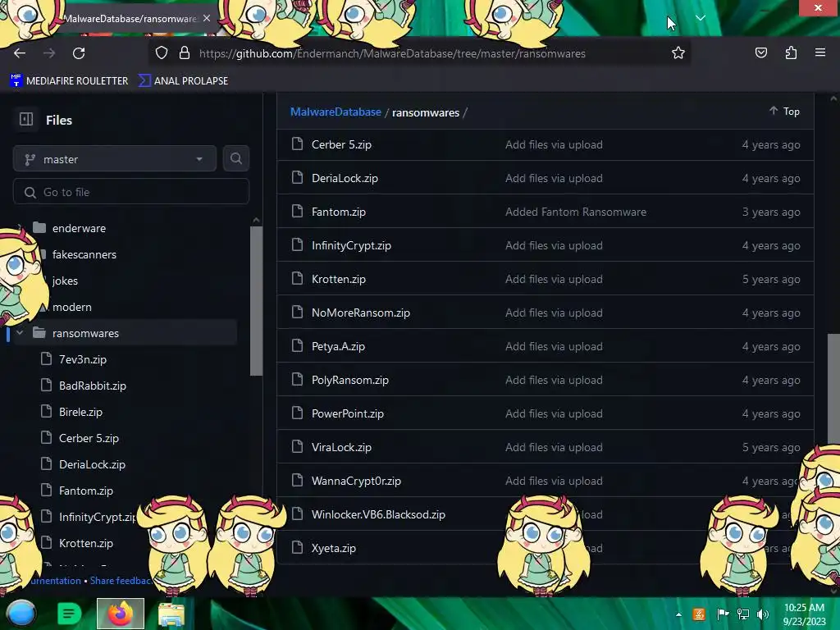Click the file tree search icon button
Image resolution: width=840 pixels, height=630 pixels.
coord(236,158)
